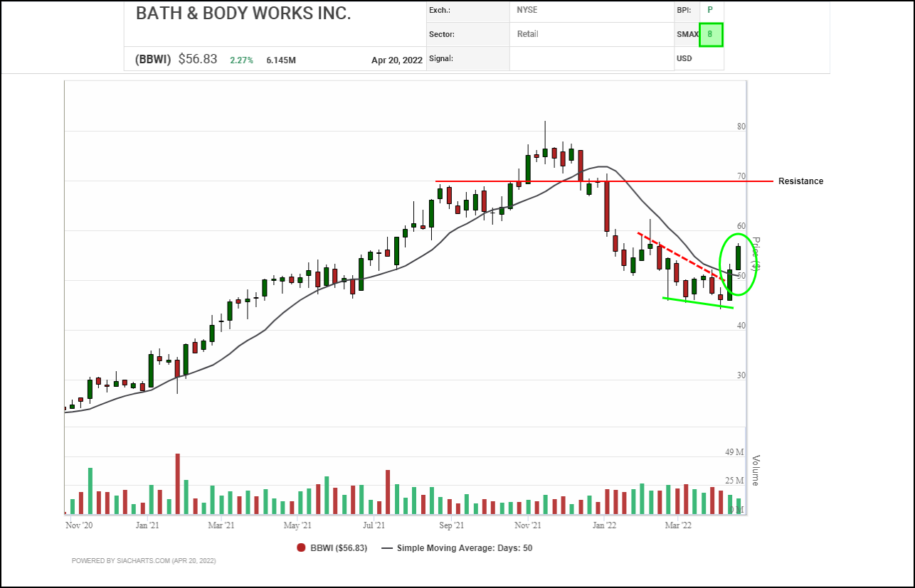The width and height of the screenshot is (915, 588).
Task: Click the Sep '21 date axis label
Action: tap(451, 525)
